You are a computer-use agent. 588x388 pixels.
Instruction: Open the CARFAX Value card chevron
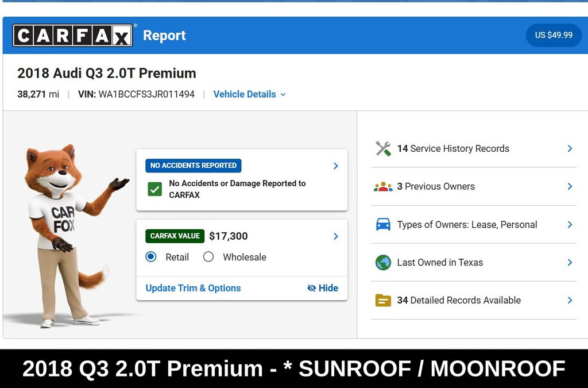[x=335, y=236]
